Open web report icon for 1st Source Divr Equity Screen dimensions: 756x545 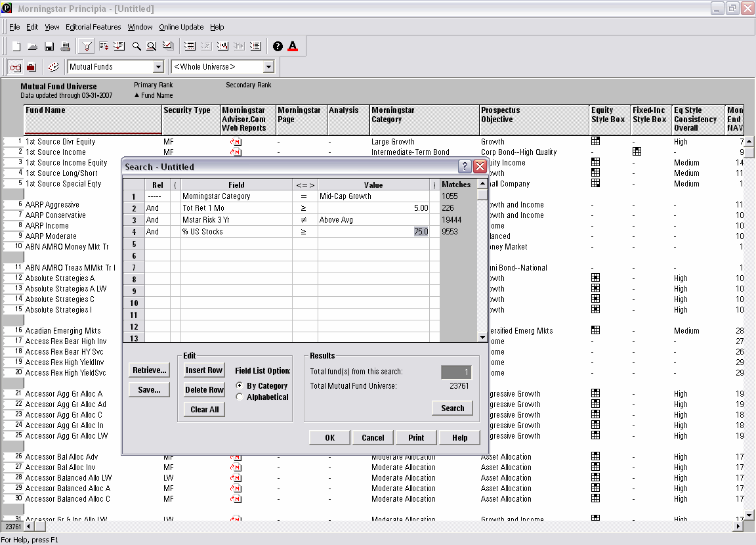click(x=236, y=142)
